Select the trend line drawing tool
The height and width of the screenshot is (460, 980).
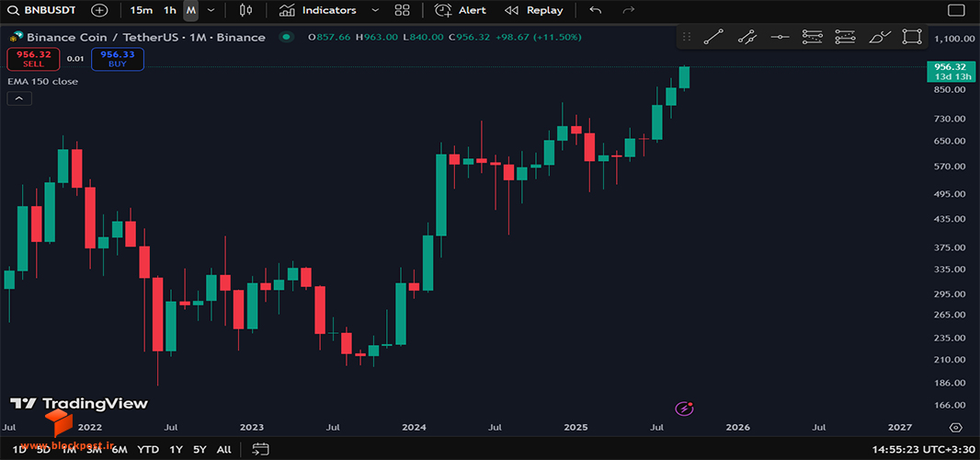pos(713,38)
